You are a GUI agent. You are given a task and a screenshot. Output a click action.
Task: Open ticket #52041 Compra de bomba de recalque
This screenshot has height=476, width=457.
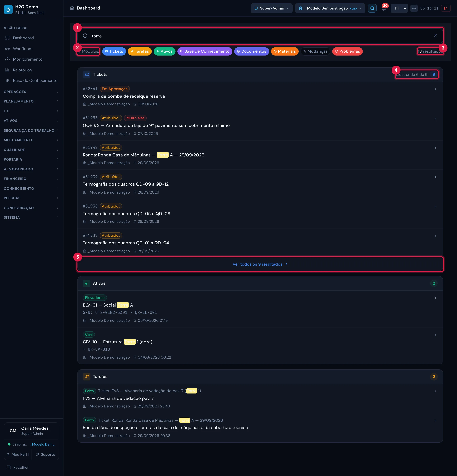click(260, 96)
